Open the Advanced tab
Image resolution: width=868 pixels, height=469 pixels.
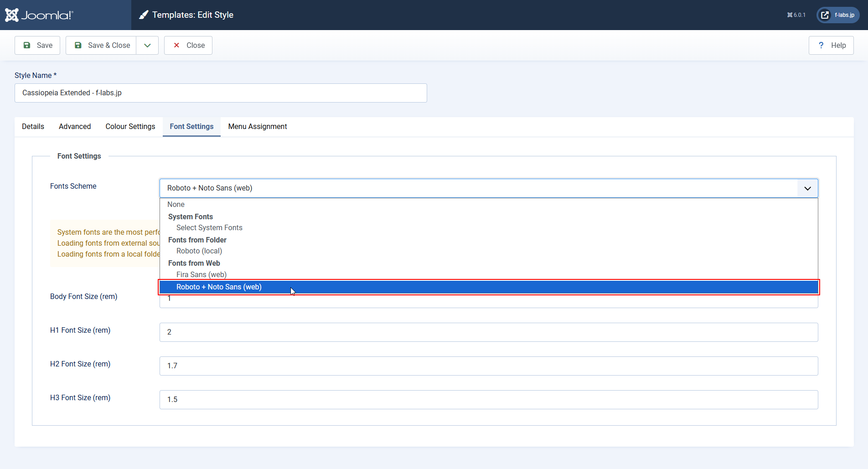(x=75, y=126)
